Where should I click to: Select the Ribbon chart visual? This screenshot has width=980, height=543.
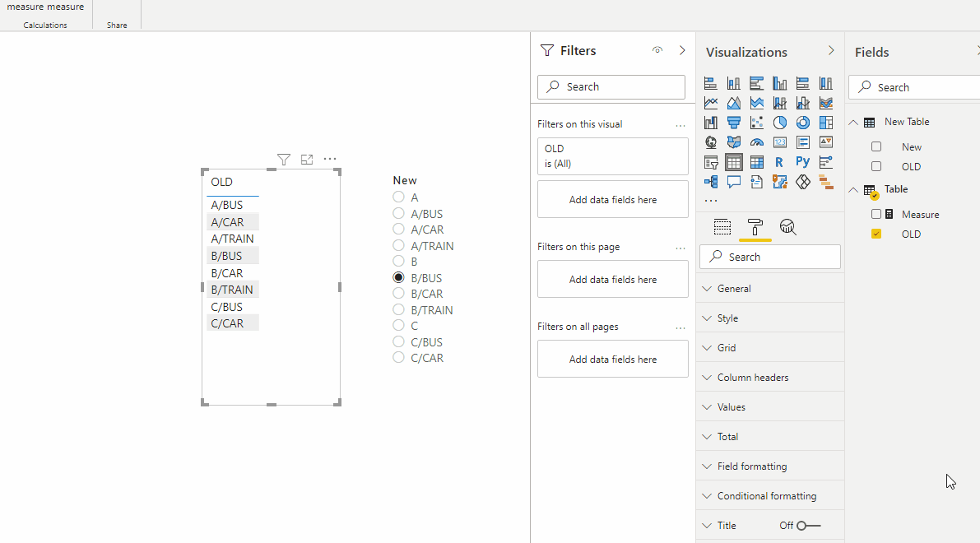(826, 103)
